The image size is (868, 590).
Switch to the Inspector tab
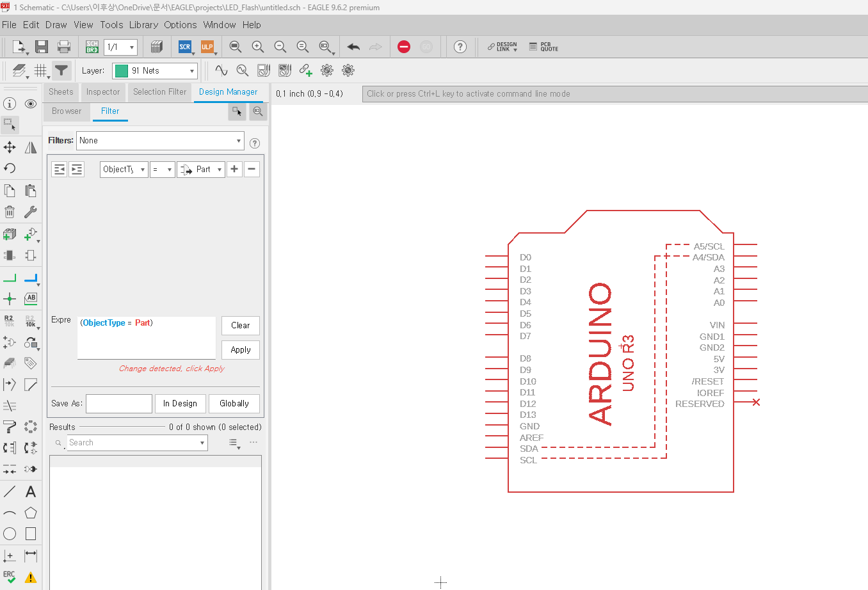click(x=103, y=92)
